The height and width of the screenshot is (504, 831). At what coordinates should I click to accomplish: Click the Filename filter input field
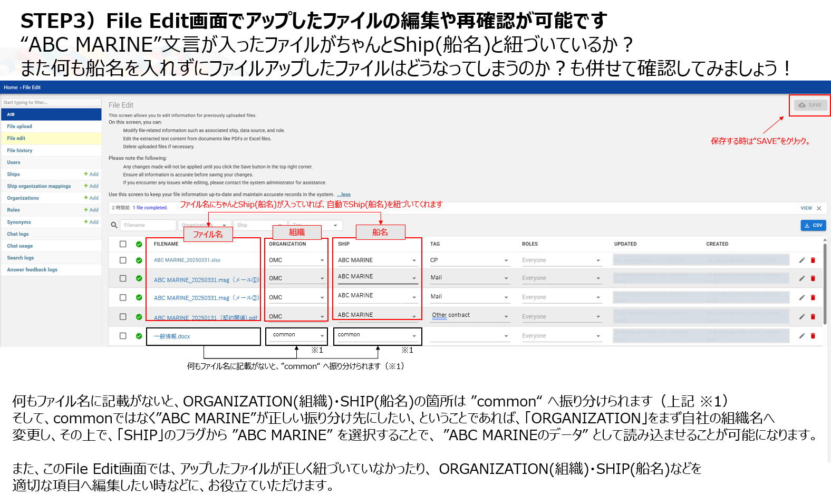[x=148, y=225]
